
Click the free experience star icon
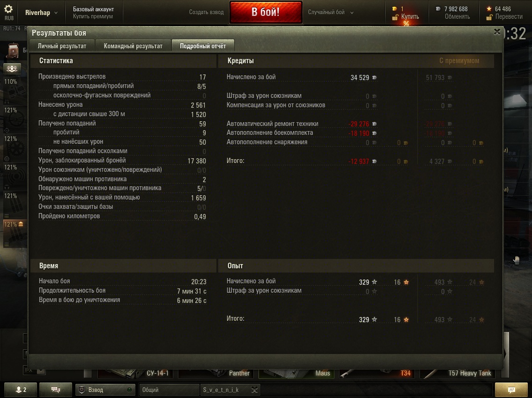489,9
